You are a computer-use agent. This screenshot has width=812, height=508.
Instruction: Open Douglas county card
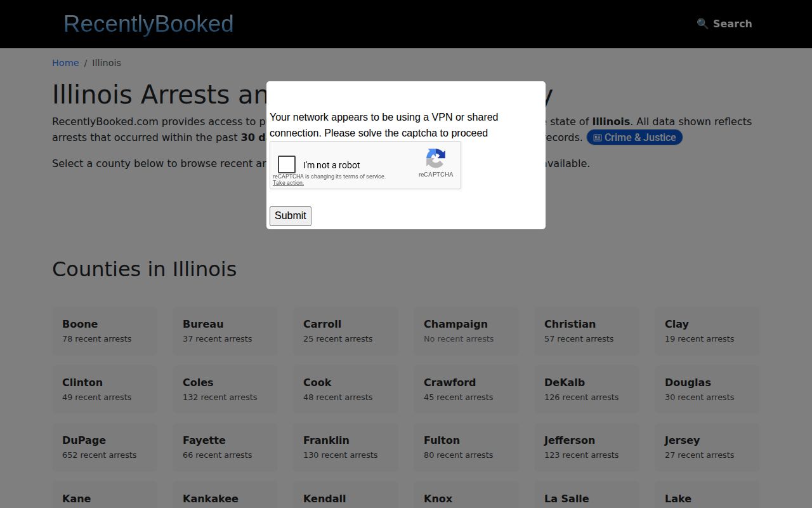[707, 389]
